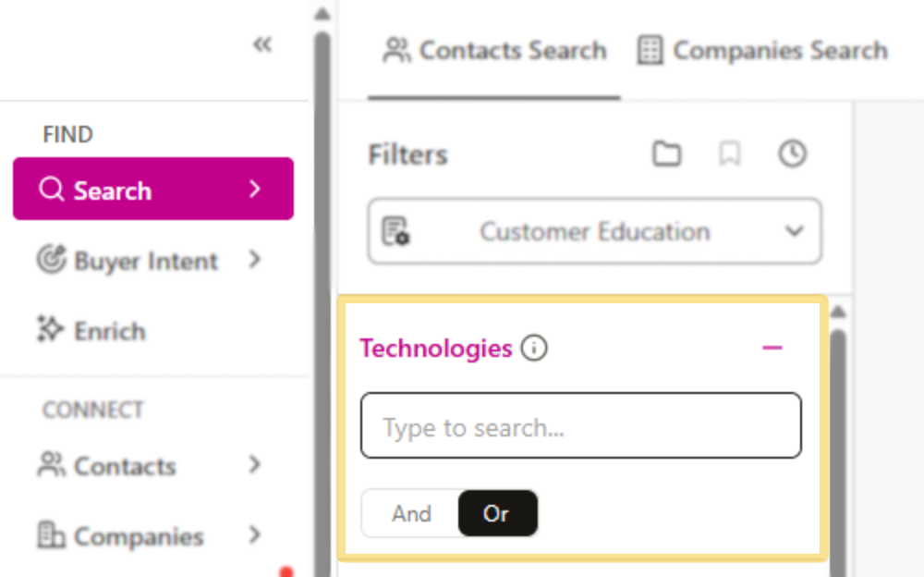Viewport: 924px width, 577px height.
Task: Select the Contacts Search tab
Action: tap(493, 51)
